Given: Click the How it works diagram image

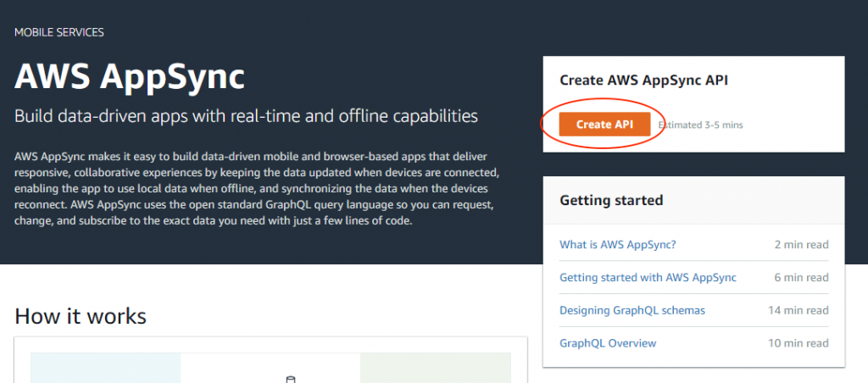Looking at the screenshot, I should (270, 368).
